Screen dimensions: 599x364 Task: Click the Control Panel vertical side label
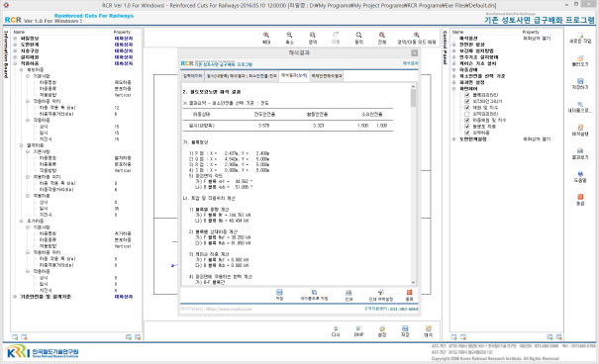(446, 47)
